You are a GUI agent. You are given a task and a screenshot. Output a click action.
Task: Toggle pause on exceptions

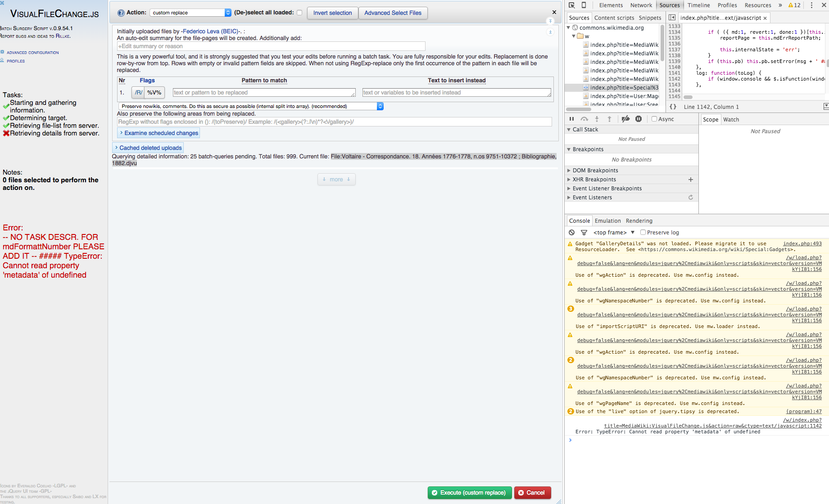pos(639,119)
